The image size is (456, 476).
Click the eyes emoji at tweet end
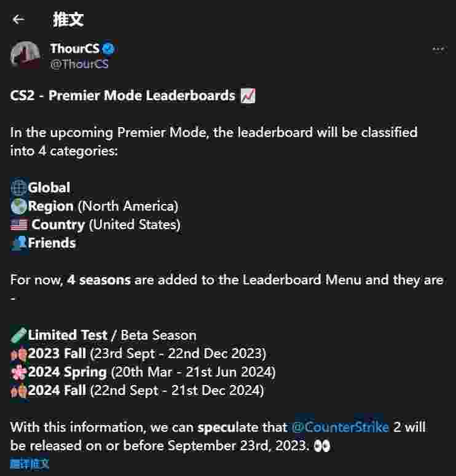click(322, 446)
